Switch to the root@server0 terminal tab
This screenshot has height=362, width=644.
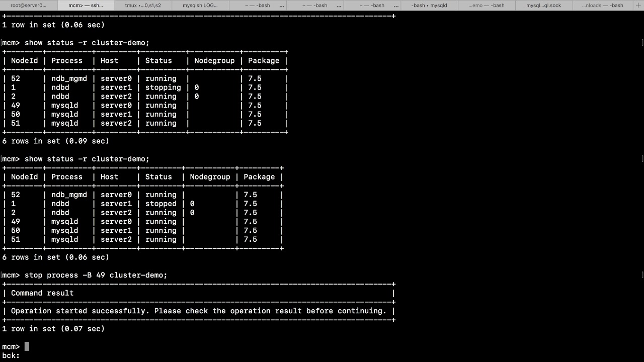(x=29, y=5)
